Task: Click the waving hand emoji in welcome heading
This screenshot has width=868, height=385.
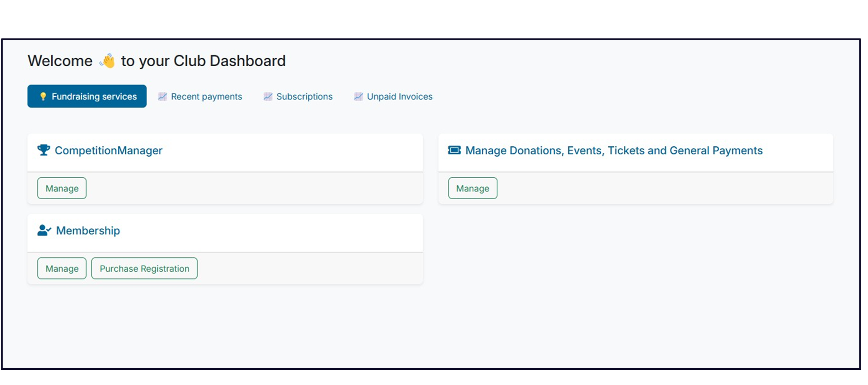Action: pos(106,60)
